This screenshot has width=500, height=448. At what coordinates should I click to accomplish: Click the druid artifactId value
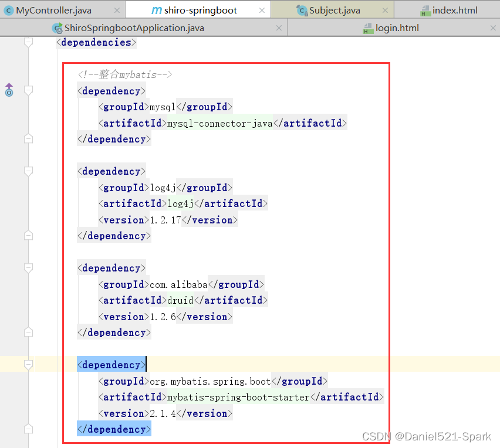click(x=180, y=300)
